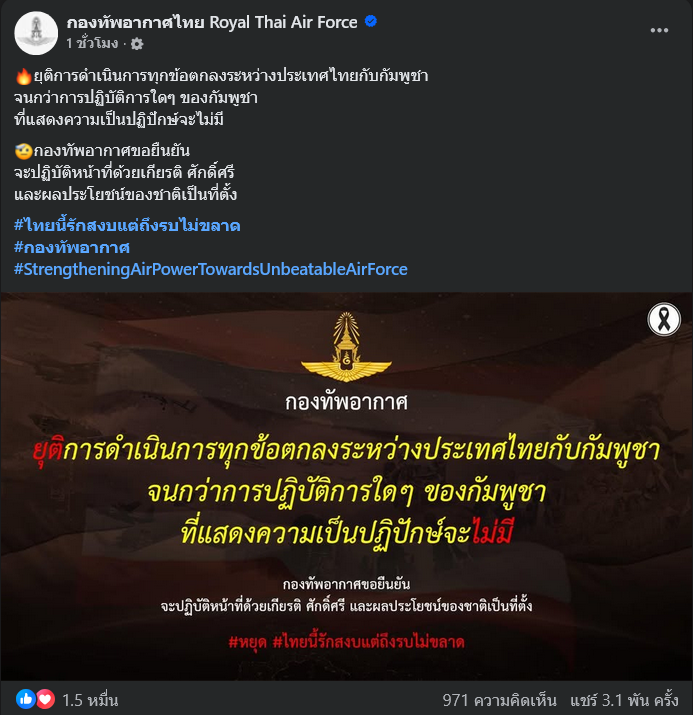Click the golden winged Air Force emblem
Screen dimensions: 693x715
[346, 347]
